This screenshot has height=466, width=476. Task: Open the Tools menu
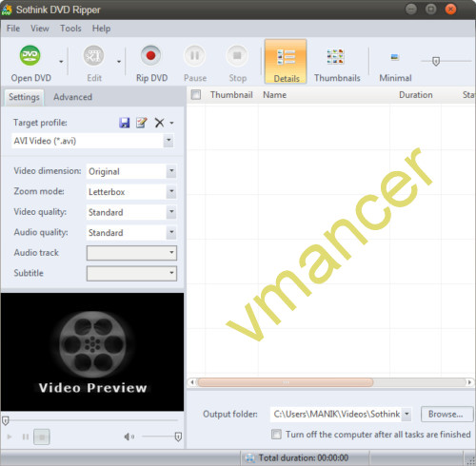pos(70,29)
